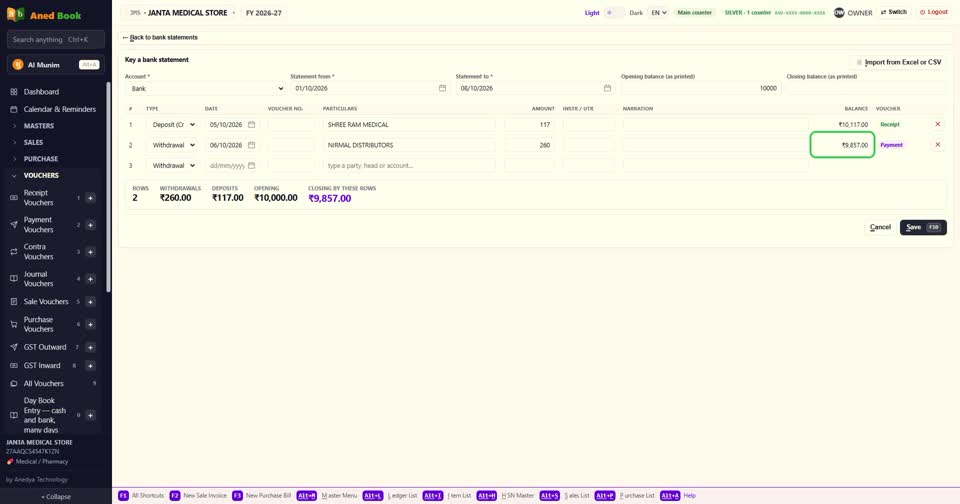Click F2 New Sale Invoice shortcut
Viewport: 960px width, 504px height.
(x=198, y=495)
